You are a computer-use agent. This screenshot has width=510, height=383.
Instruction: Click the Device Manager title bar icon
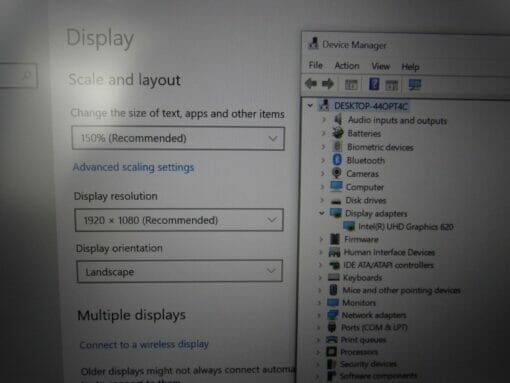pyautogui.click(x=313, y=43)
